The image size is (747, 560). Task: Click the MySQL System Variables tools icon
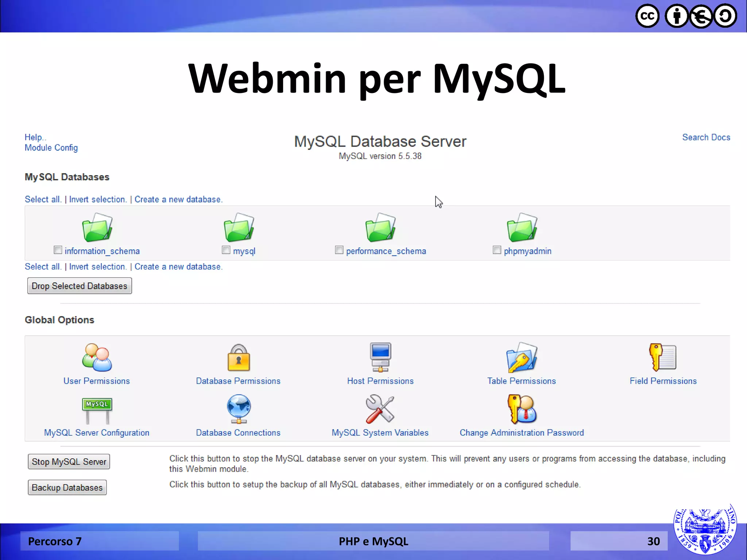tap(380, 409)
